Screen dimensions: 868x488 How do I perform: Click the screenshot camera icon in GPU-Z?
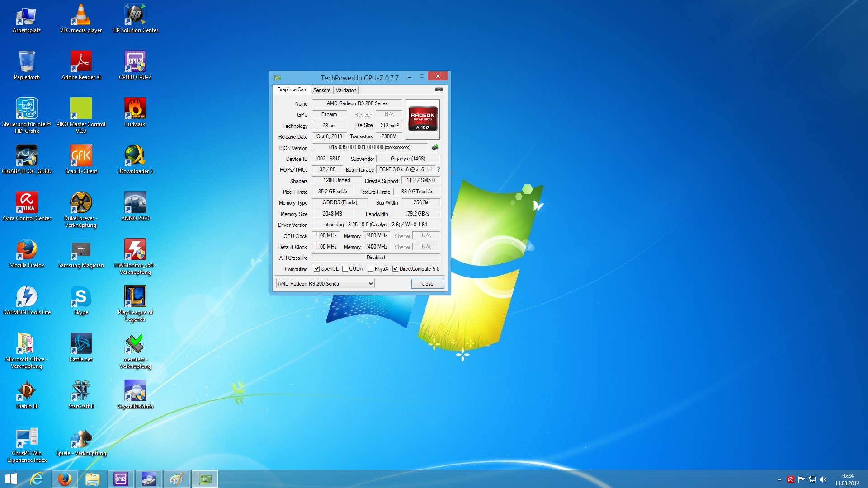(439, 89)
